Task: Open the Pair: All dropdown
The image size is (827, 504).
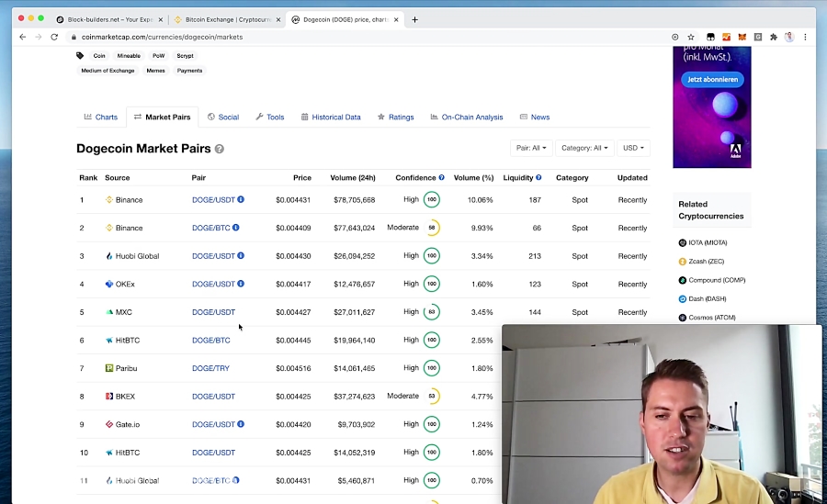Action: point(531,148)
